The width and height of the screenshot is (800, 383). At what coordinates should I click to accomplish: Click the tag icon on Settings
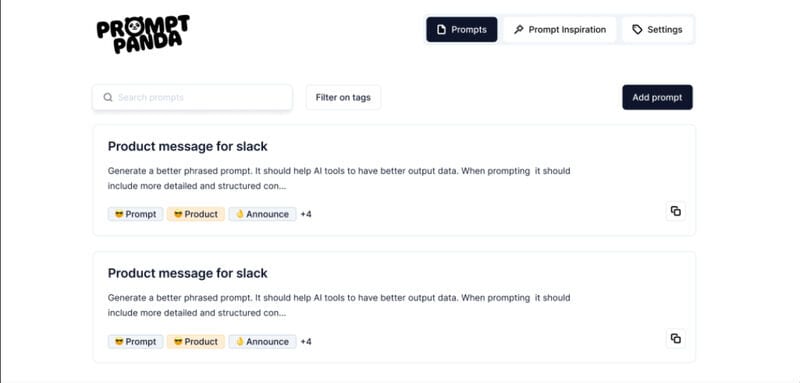click(637, 30)
